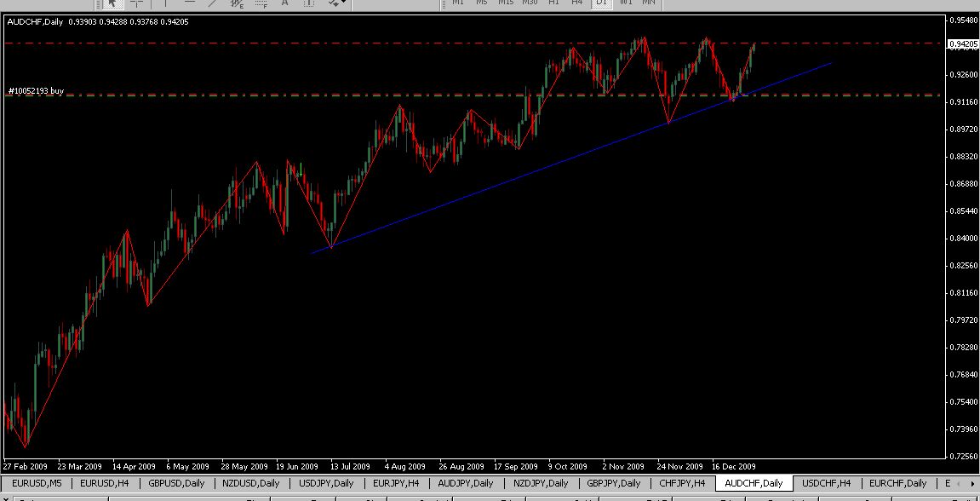Select the Fibonacci retracement tool
Viewport: 980px width, 501px height.
pos(261,3)
